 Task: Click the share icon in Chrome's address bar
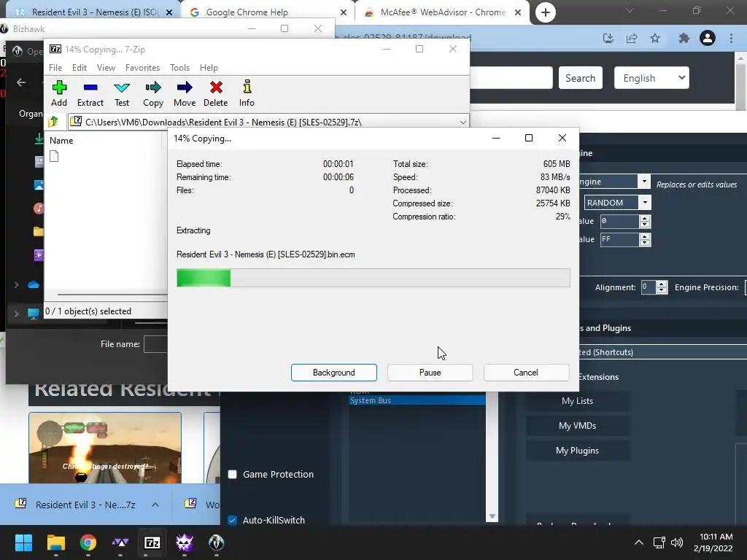pos(632,38)
